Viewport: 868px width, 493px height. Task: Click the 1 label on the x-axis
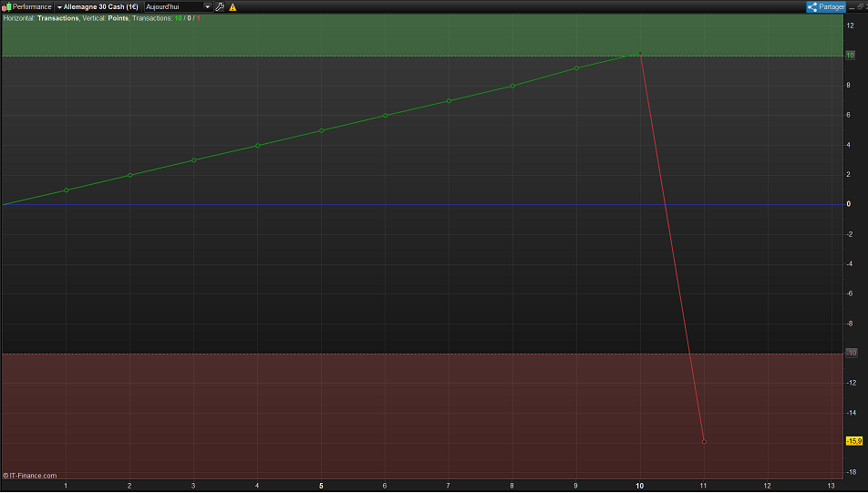tap(66, 486)
